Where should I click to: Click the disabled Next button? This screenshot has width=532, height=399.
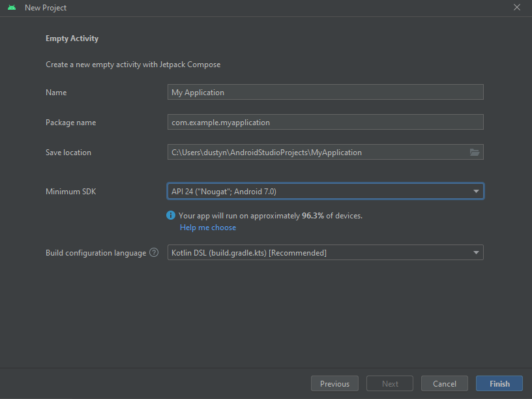coord(390,384)
